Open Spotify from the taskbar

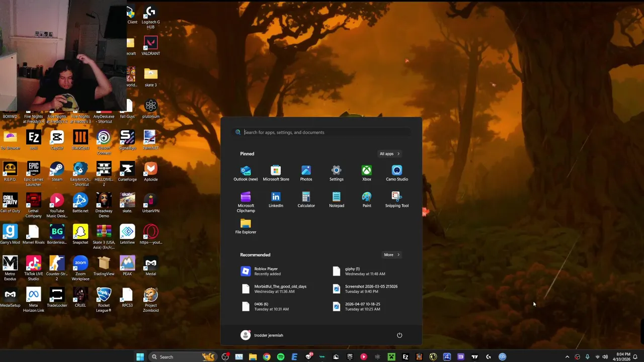tap(280, 357)
